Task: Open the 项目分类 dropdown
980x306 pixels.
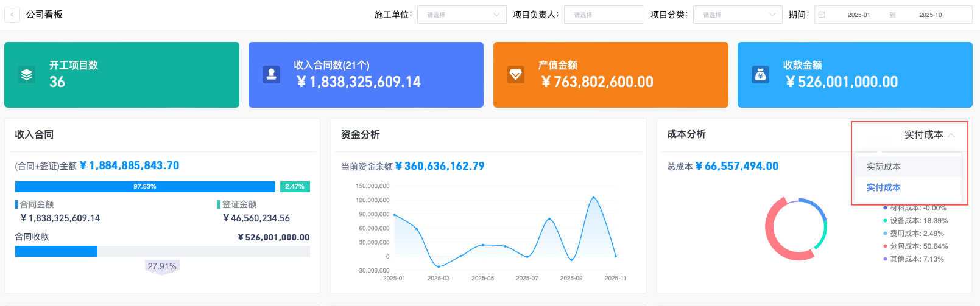Action: tap(737, 15)
